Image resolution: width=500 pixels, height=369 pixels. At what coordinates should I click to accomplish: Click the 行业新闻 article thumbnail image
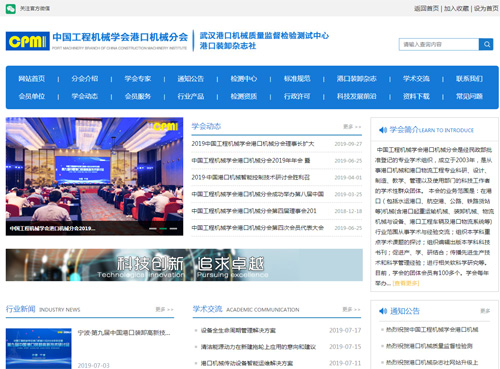[39, 349]
